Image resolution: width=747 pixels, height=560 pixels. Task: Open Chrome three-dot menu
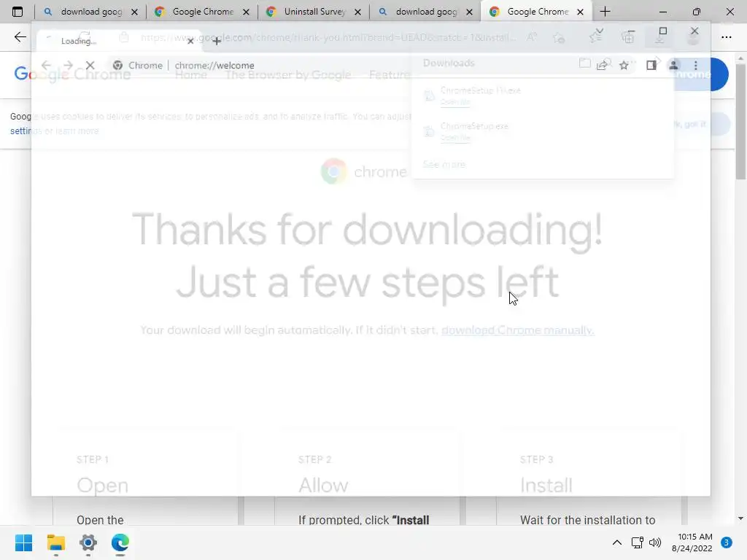point(695,65)
